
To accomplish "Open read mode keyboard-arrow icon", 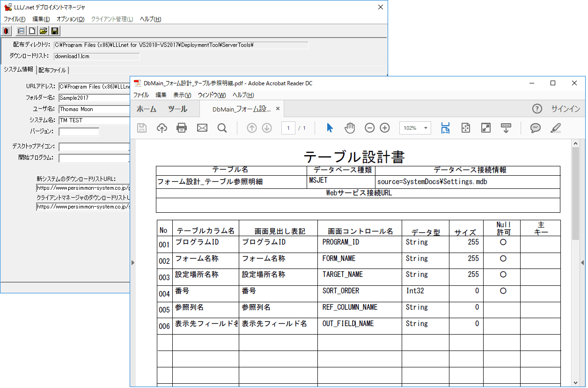I will tap(506, 128).
